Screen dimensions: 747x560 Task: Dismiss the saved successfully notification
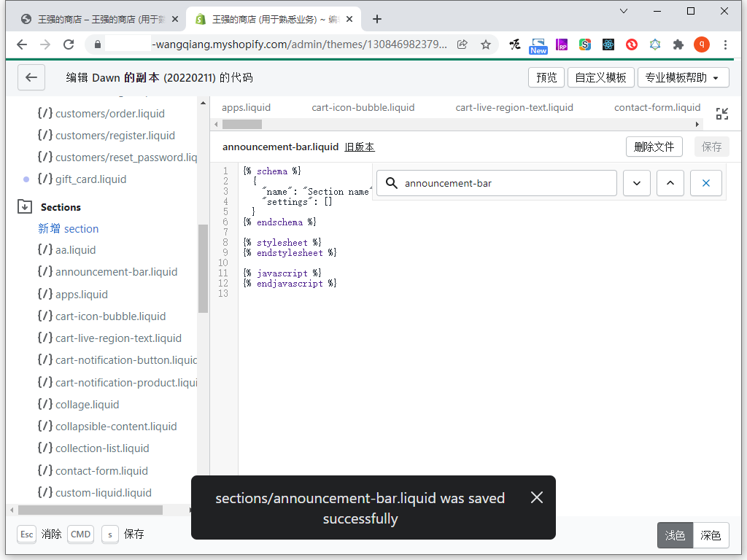537,497
